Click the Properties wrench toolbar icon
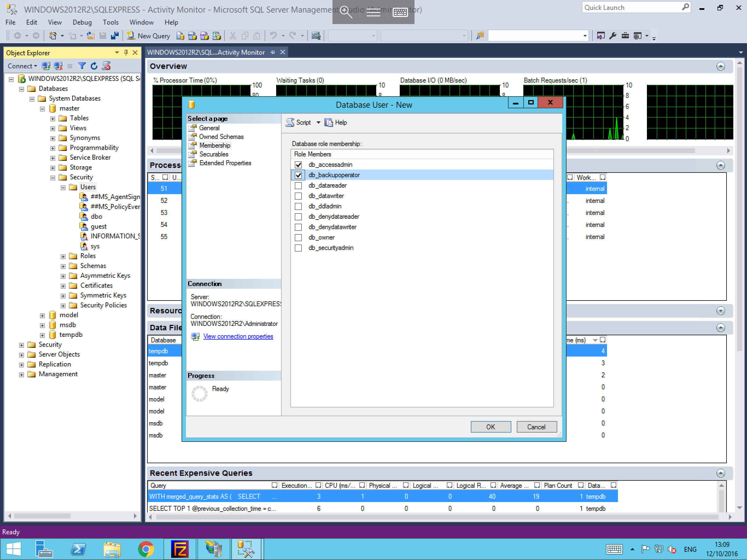 pos(612,36)
